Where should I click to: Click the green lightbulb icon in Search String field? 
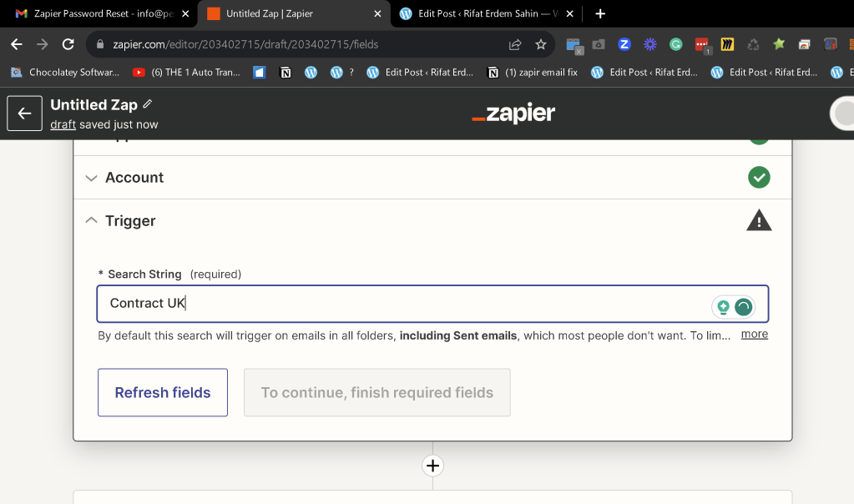click(723, 307)
